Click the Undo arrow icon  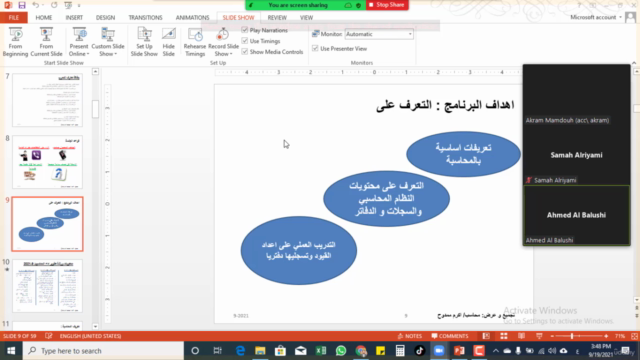(36, 5)
